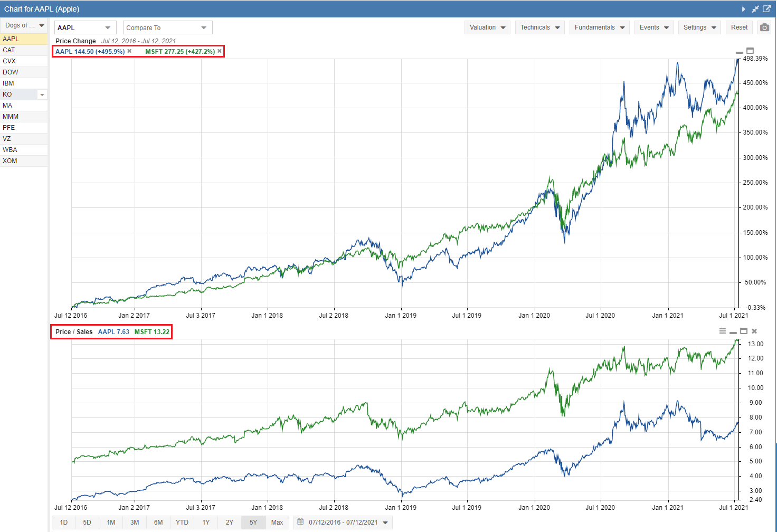Click the AAPL 7.63 Price/Sales legend

coord(113,332)
